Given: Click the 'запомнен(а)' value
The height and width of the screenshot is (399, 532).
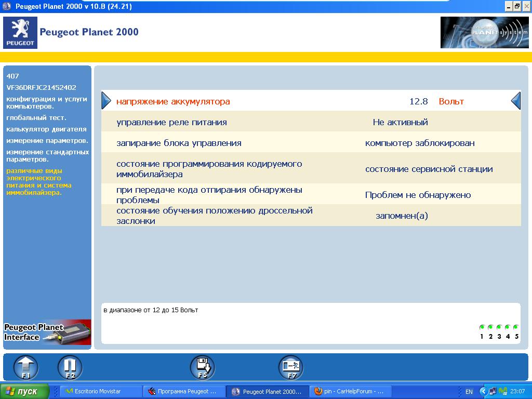Looking at the screenshot, I should pyautogui.click(x=402, y=216).
